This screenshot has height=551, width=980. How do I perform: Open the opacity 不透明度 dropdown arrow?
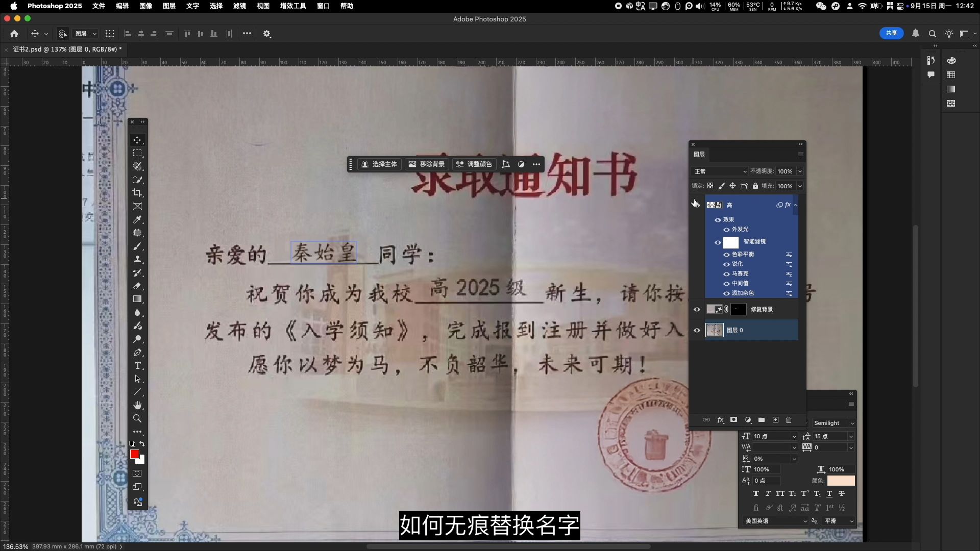coord(800,171)
